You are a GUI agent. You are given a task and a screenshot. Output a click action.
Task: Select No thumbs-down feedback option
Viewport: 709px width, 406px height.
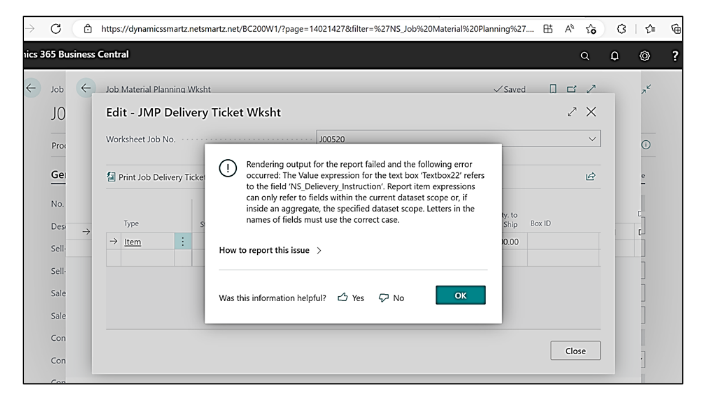coord(393,298)
